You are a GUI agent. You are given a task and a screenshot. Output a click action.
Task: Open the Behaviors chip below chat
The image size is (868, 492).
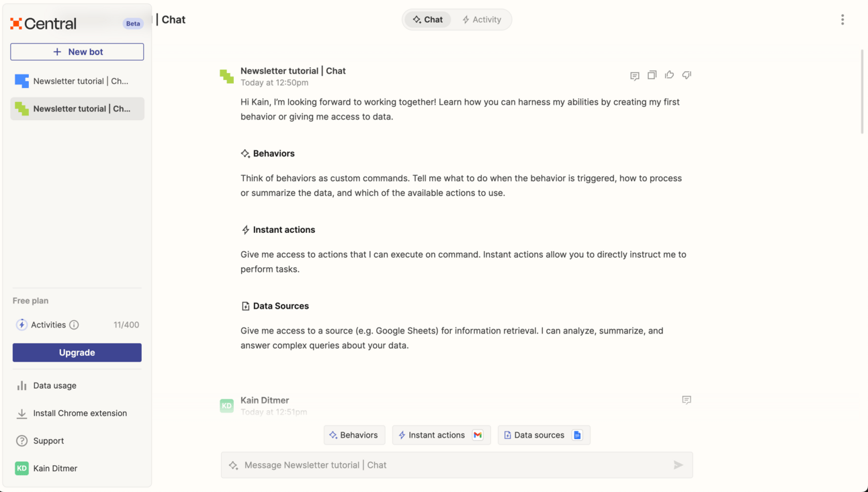[x=354, y=435]
